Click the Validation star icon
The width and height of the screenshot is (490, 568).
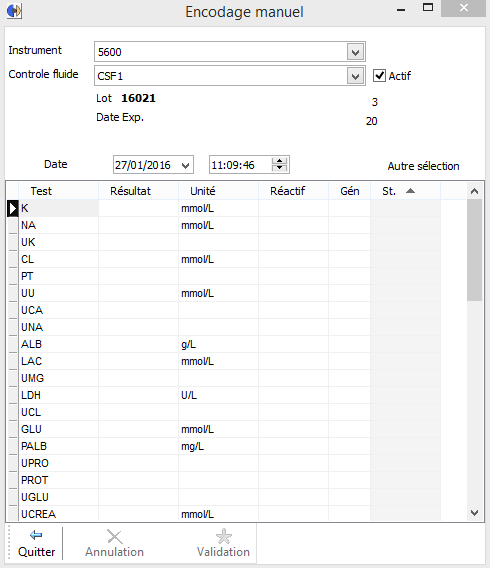pos(223,536)
